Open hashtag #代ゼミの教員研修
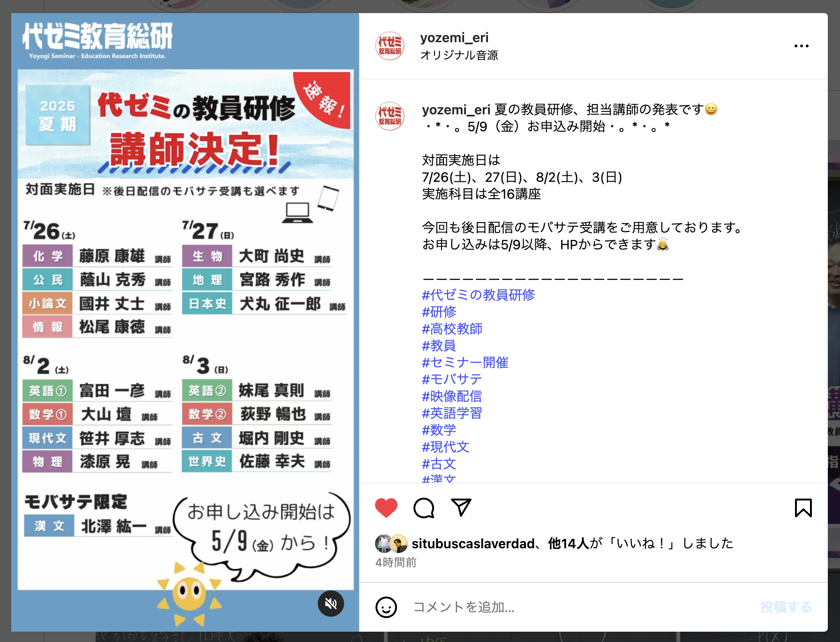 click(x=478, y=295)
